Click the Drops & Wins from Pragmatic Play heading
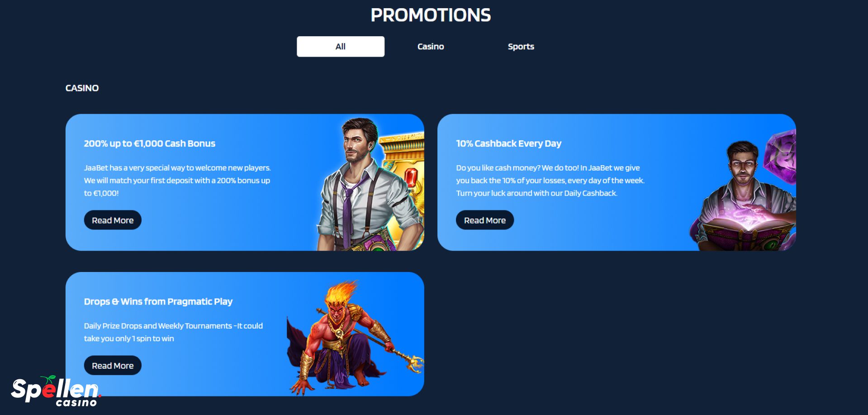 [x=158, y=301]
